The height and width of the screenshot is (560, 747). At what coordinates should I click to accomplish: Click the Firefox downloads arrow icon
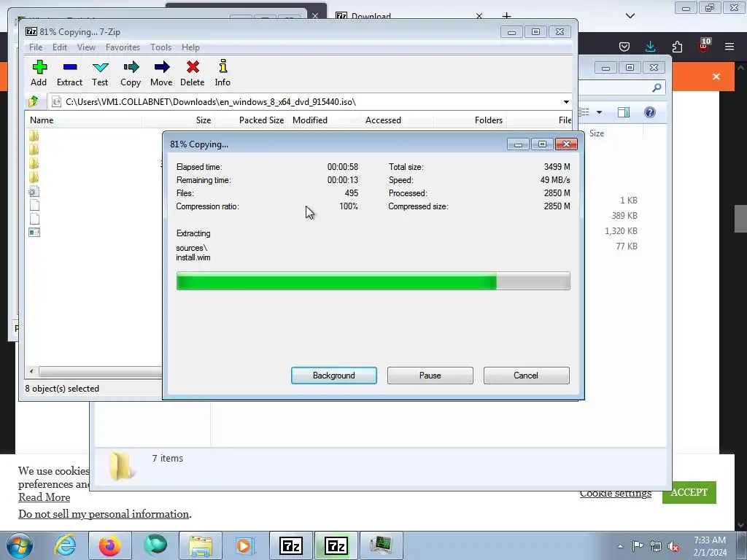coord(650,47)
